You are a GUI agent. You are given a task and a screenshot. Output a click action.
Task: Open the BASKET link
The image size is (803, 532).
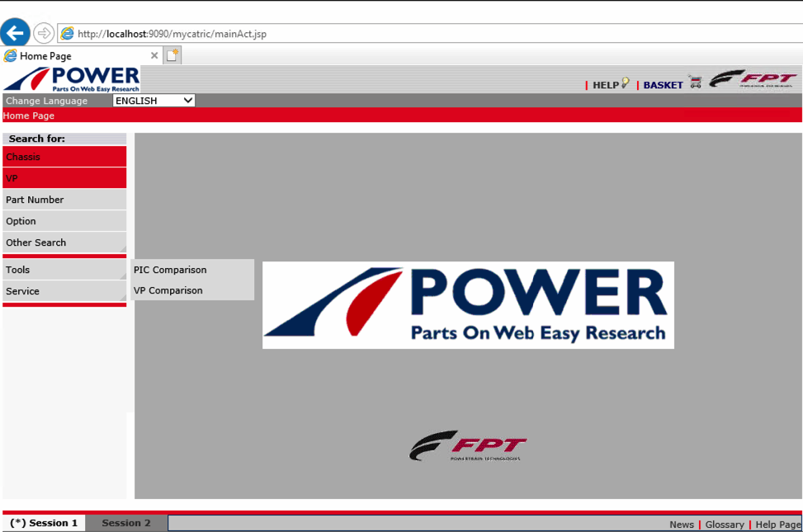point(664,85)
